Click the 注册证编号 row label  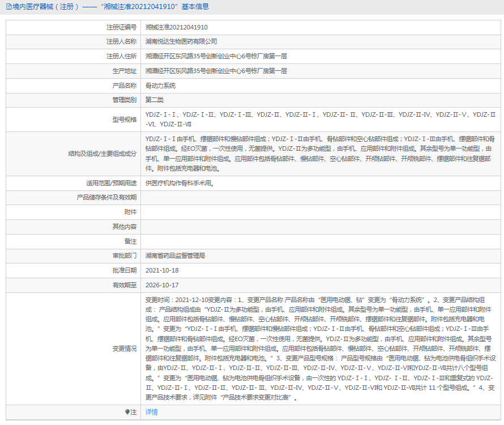121,27
